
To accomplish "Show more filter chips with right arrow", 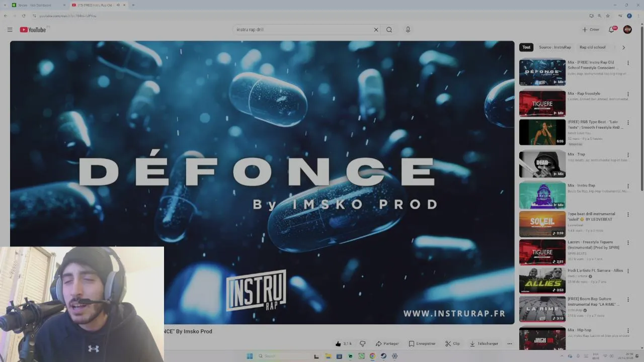I will point(623,47).
